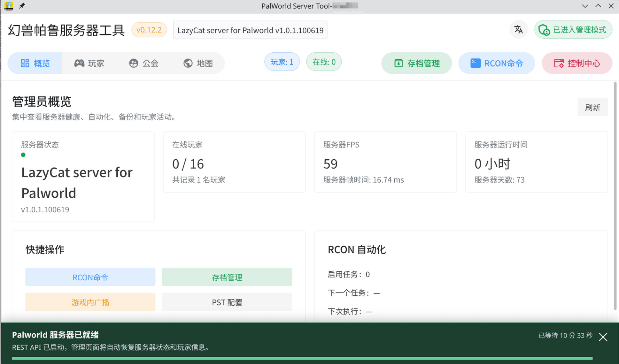Click the group icon beside 公会
Screen dimensions: 619x364
[134, 63]
